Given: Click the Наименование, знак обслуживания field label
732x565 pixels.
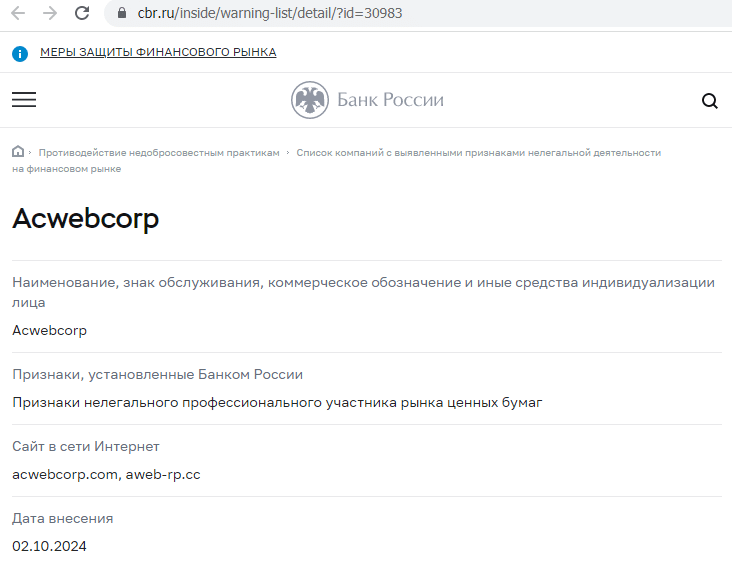Looking at the screenshot, I should pos(363,292).
